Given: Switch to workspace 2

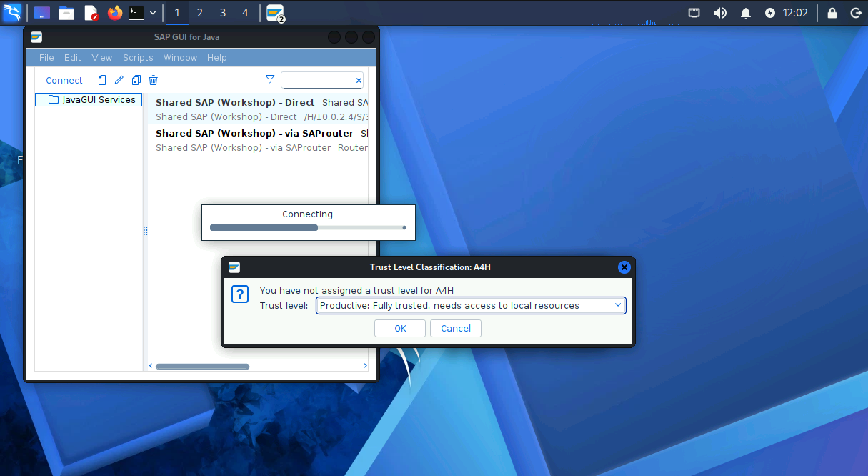Looking at the screenshot, I should pos(200,13).
